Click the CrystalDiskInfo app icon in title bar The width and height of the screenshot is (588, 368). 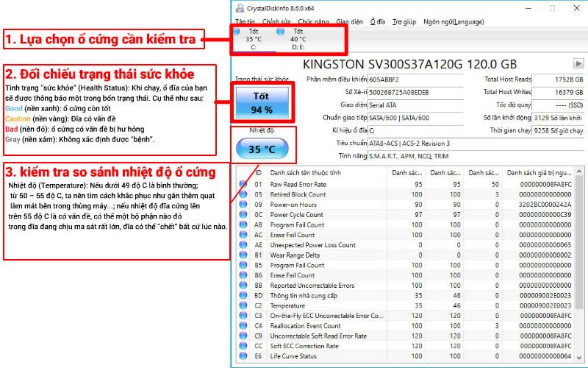pos(240,8)
